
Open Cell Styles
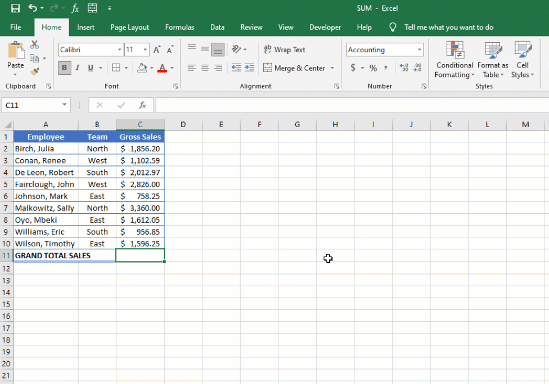click(x=522, y=60)
